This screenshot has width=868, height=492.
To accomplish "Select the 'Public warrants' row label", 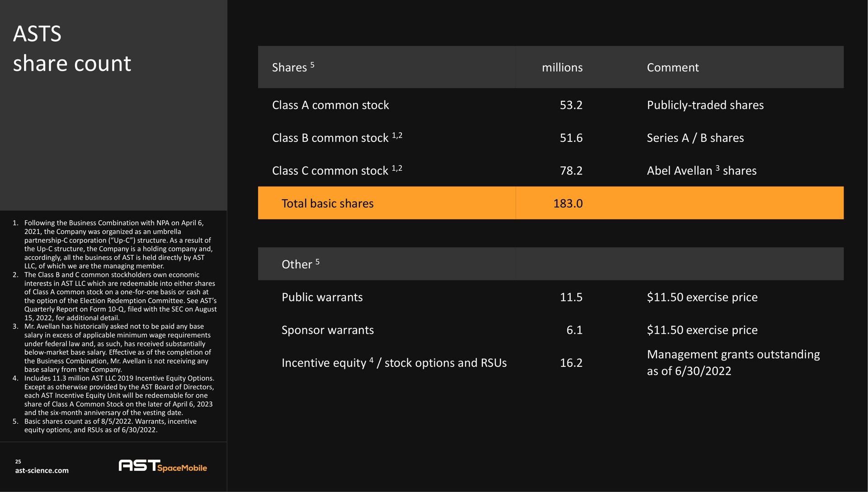I will [322, 297].
